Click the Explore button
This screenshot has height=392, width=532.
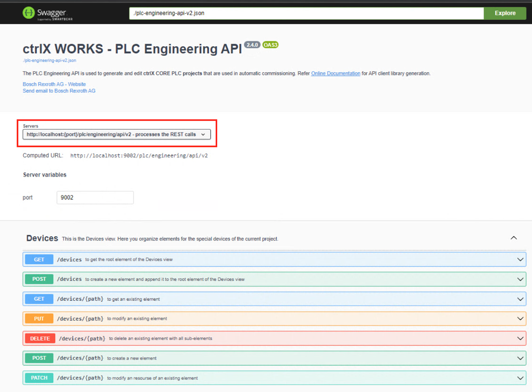click(505, 13)
